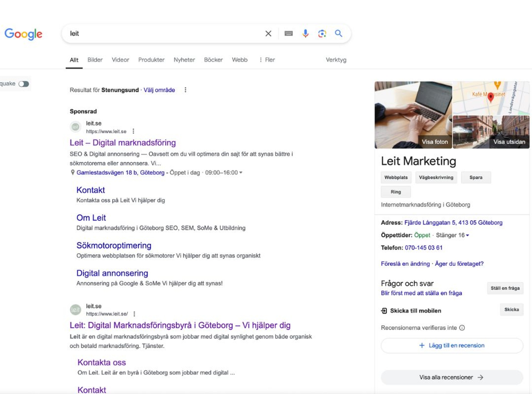The width and height of the screenshot is (532, 394).
Task: Open Fjärde Långgatan 5 address link
Action: [x=453, y=223]
